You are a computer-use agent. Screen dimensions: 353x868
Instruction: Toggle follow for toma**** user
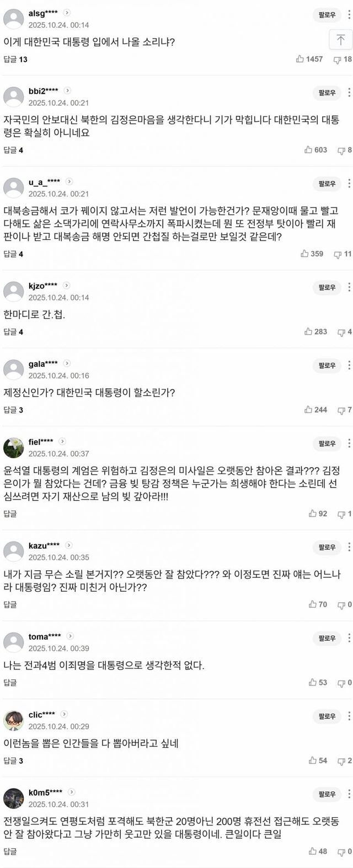(327, 639)
